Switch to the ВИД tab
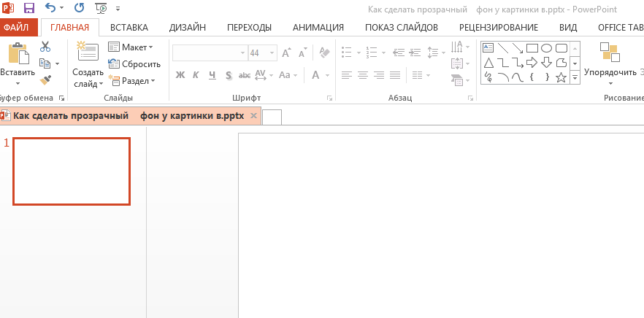 [568, 28]
